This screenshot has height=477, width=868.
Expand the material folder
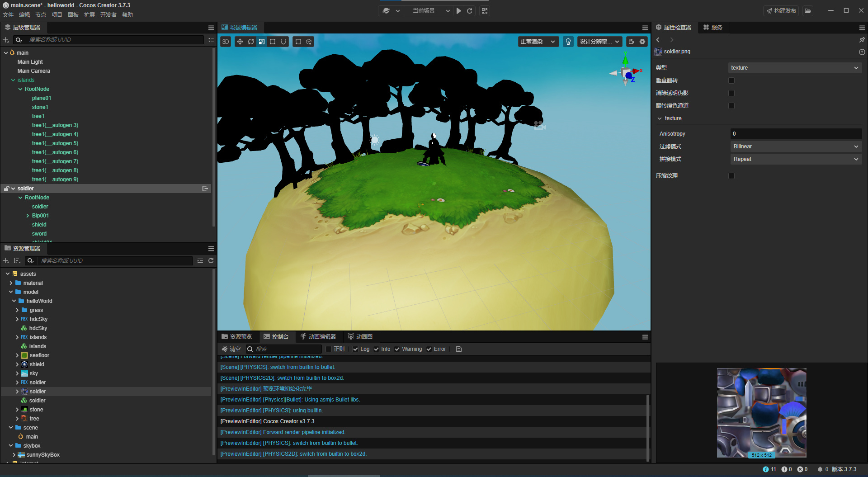point(11,283)
